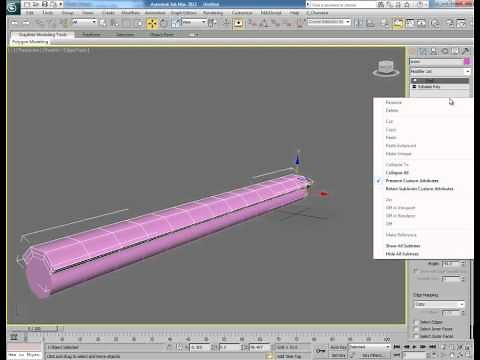Choose Show All Subtrees menu entry
The width and height of the screenshot is (480, 360).
403,246
